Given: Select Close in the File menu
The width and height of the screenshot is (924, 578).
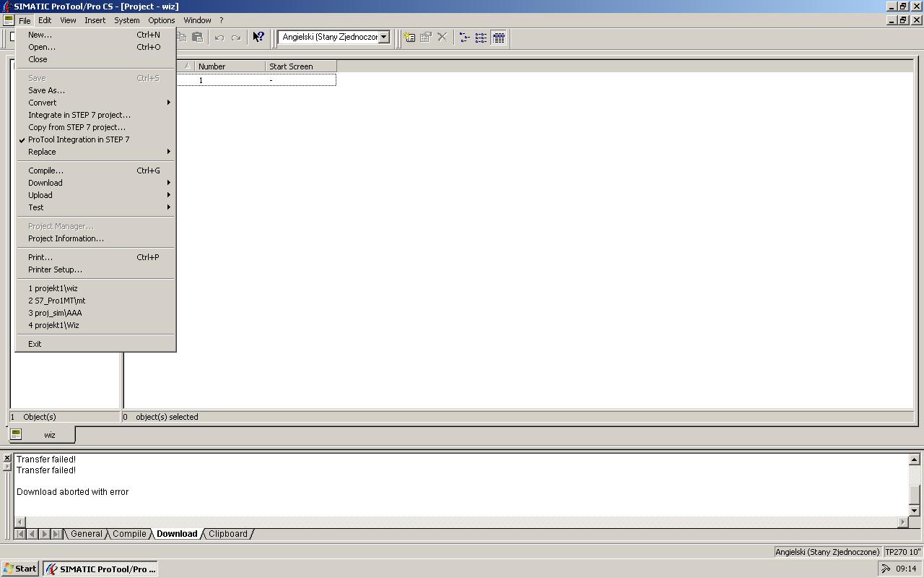Looking at the screenshot, I should [95, 59].
